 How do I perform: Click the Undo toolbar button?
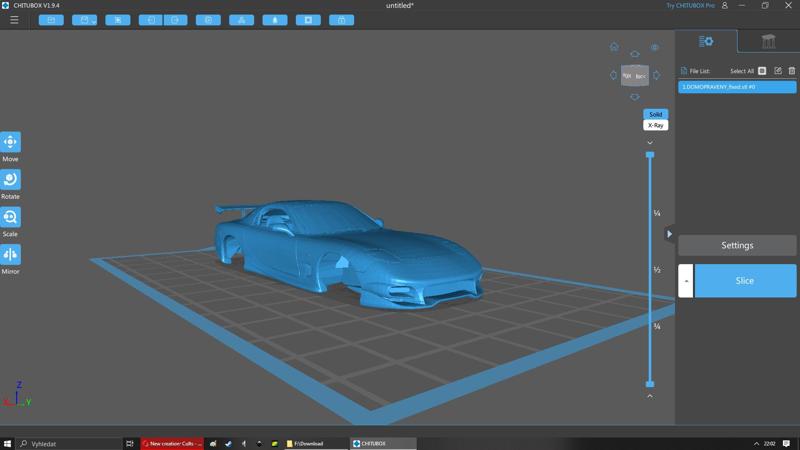tap(151, 20)
